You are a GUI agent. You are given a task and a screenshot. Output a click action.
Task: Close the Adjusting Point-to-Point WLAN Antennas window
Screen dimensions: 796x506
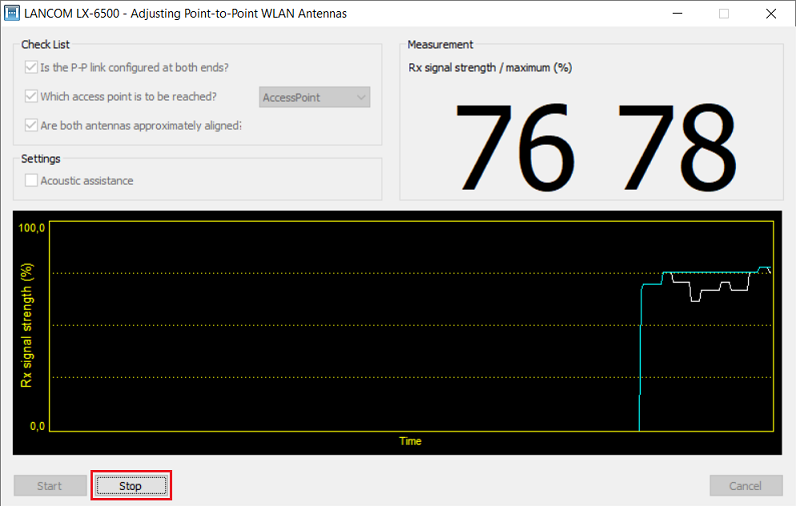(x=770, y=14)
